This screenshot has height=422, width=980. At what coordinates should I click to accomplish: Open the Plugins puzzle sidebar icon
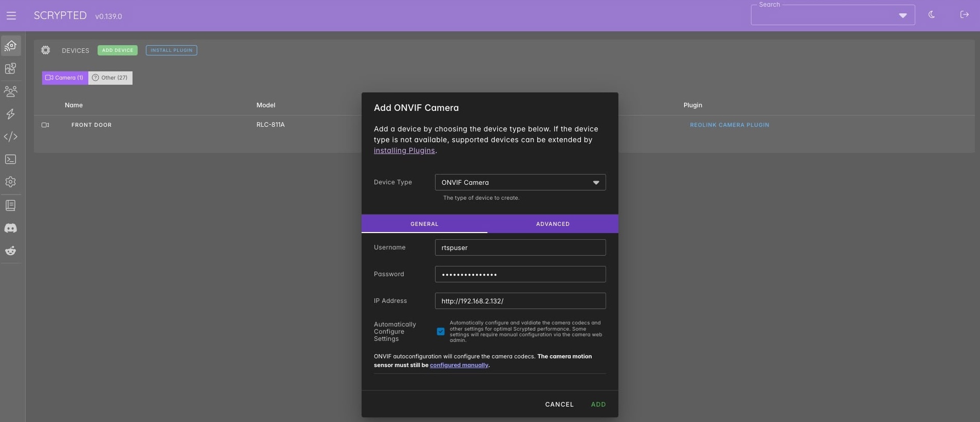click(11, 68)
